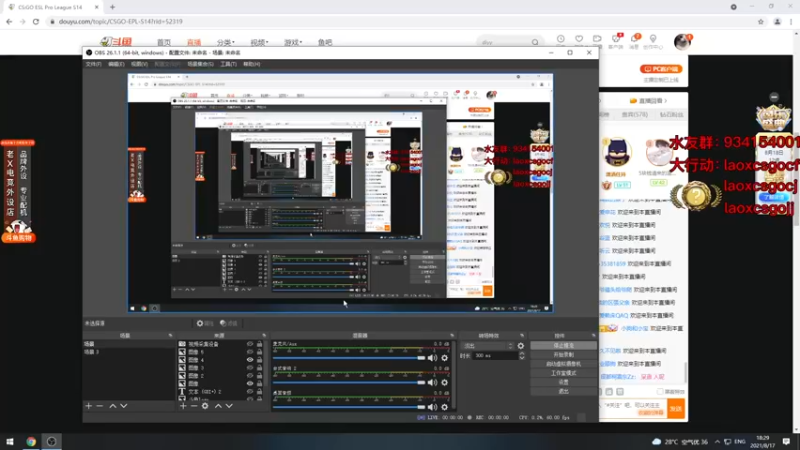800x450 pixels.
Task: Open Windows notification center
Action: point(786,441)
